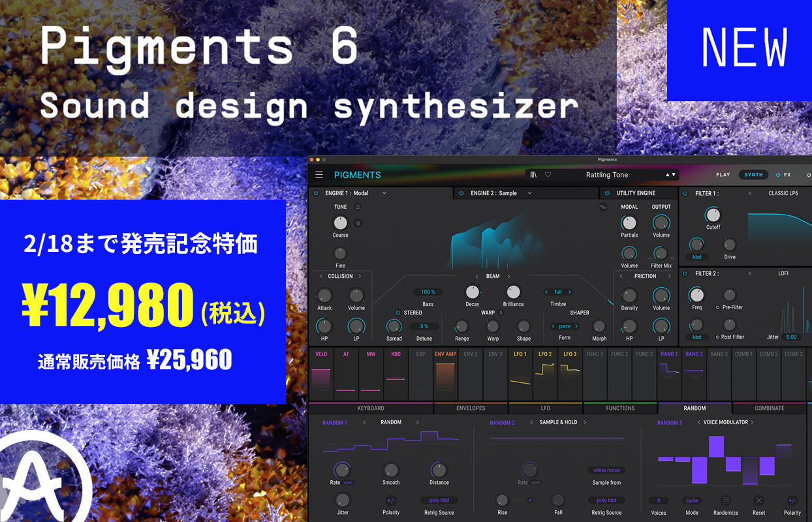
Task: Click the Rattling Tone preset name
Action: click(607, 175)
